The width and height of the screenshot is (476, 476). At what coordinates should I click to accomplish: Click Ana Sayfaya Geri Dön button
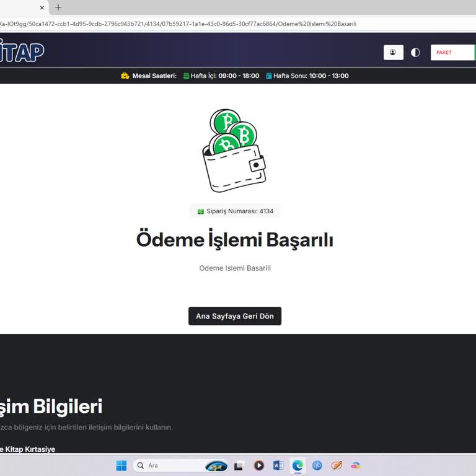pyautogui.click(x=235, y=316)
